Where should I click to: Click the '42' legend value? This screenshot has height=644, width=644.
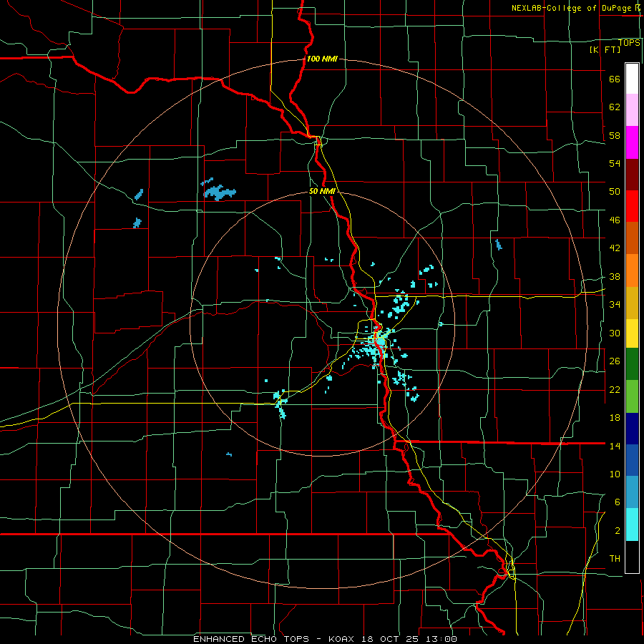(x=615, y=248)
